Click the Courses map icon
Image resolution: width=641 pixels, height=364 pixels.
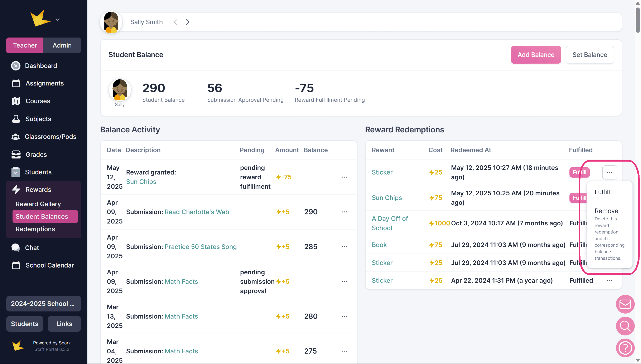tap(16, 101)
